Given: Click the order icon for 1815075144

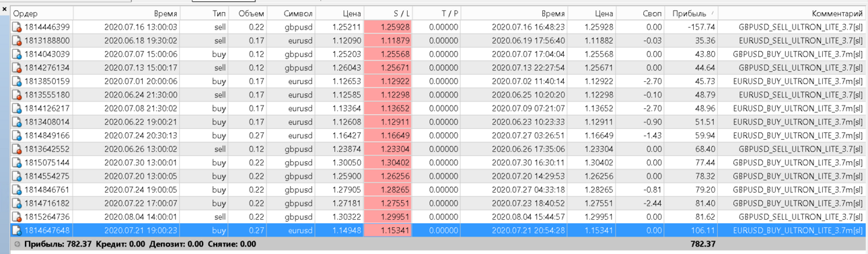Looking at the screenshot, I should pyautogui.click(x=17, y=163).
